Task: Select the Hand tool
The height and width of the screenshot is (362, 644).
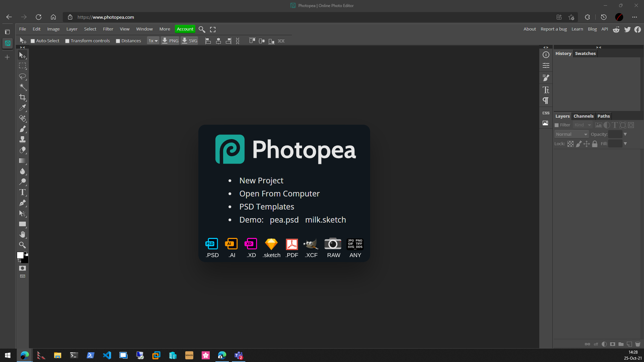Action: [x=23, y=234]
